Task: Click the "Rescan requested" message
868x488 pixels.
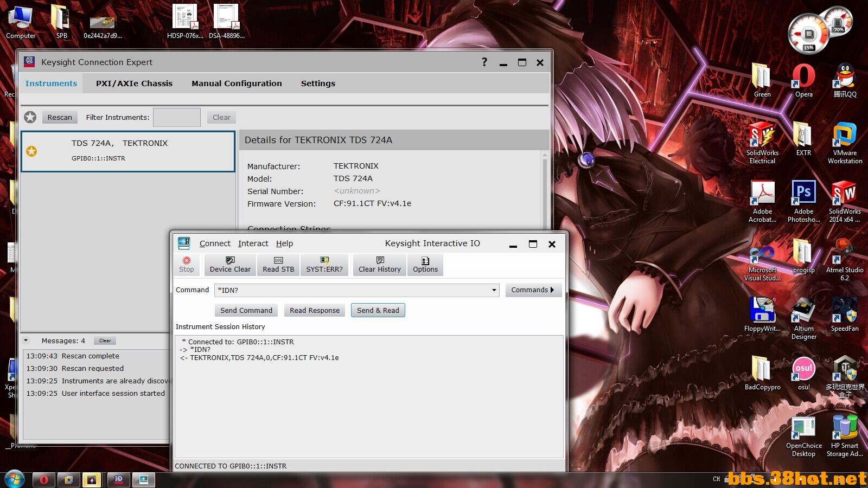Action: coord(93,368)
